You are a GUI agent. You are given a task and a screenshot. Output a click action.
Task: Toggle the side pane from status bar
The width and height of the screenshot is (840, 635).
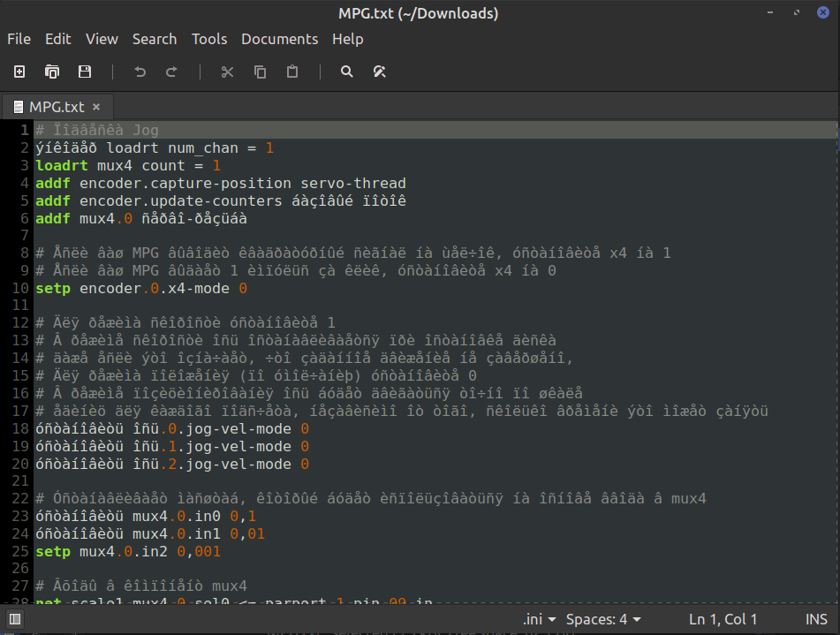(15, 619)
